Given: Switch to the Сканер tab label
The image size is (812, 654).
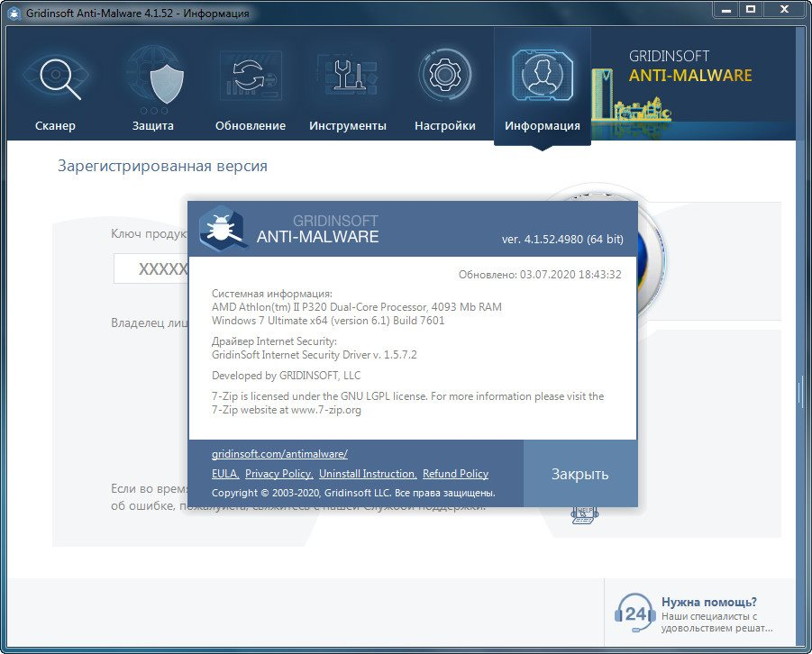Looking at the screenshot, I should click(55, 126).
